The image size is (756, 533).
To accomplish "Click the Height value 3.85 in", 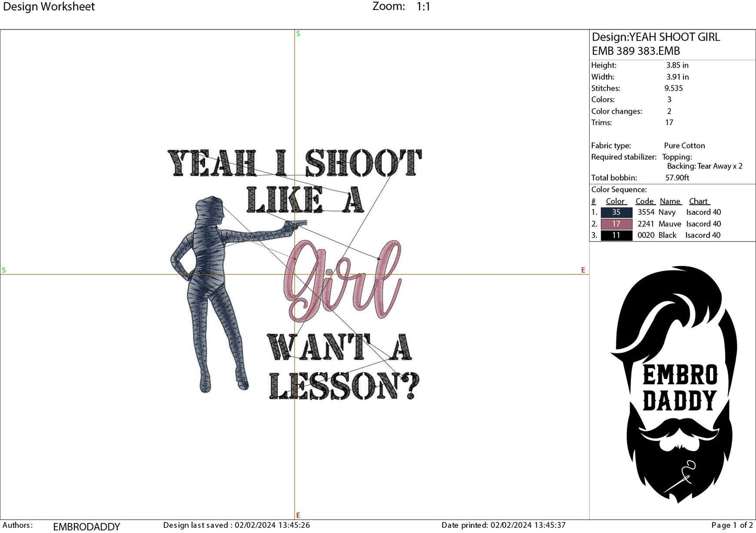I will [x=677, y=65].
